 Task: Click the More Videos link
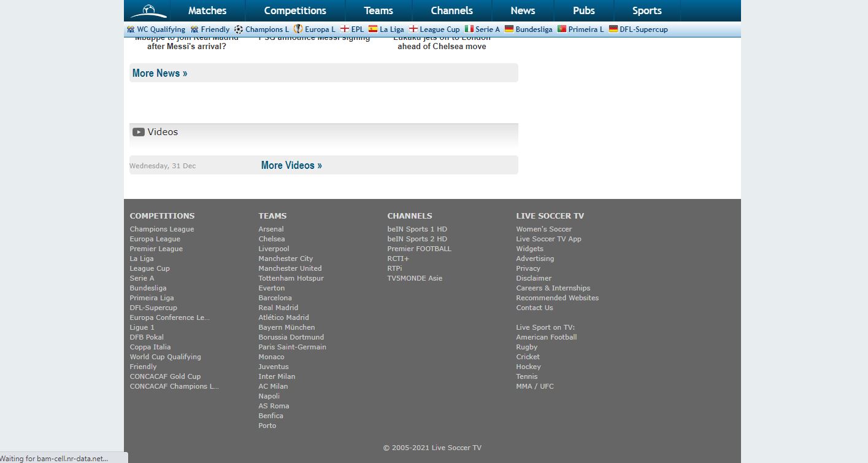[x=291, y=165]
